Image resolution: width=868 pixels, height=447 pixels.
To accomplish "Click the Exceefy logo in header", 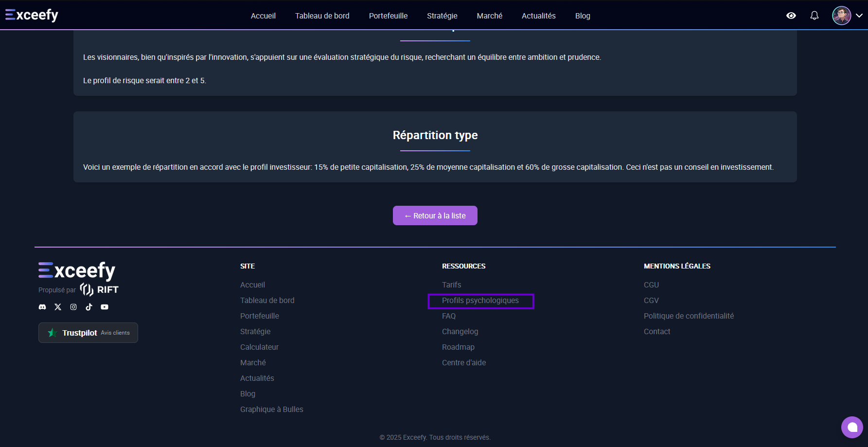I will tap(32, 15).
